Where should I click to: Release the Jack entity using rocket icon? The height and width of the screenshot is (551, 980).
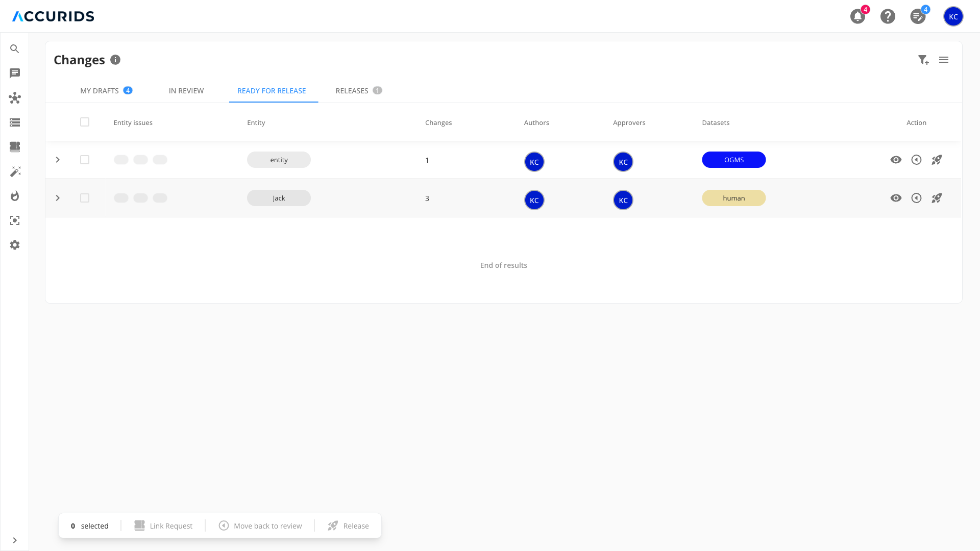point(937,198)
